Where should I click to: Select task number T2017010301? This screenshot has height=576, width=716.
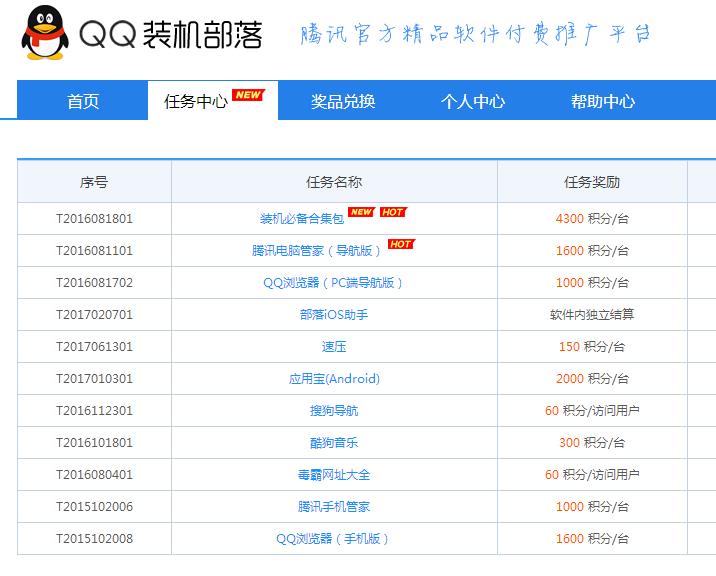(x=94, y=379)
